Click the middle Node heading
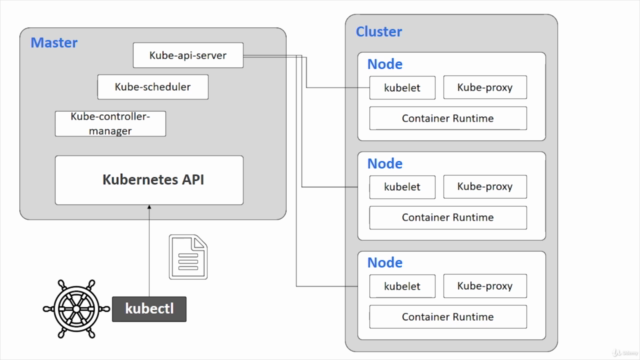640x360 pixels. pyautogui.click(x=385, y=164)
